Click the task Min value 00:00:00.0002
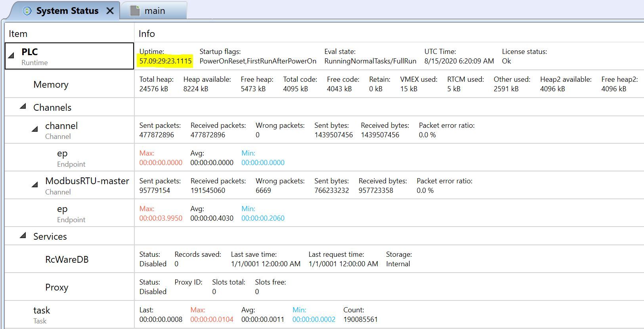The width and height of the screenshot is (644, 329). (x=314, y=319)
